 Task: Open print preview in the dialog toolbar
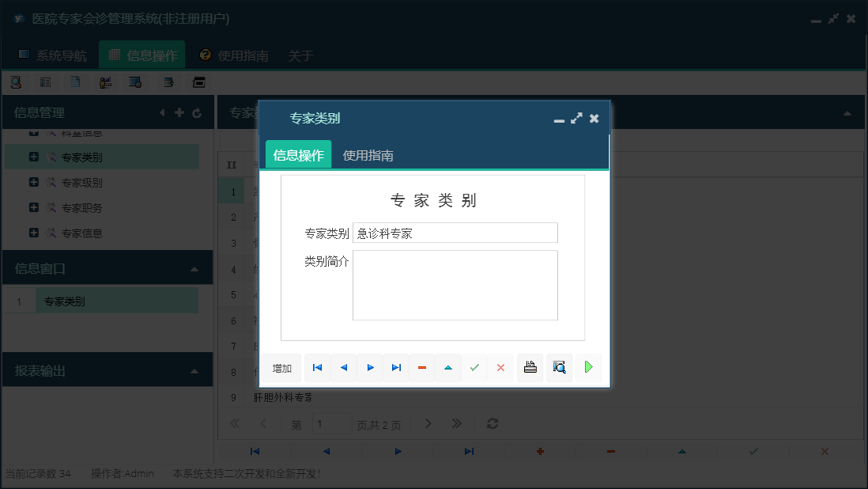tap(559, 367)
